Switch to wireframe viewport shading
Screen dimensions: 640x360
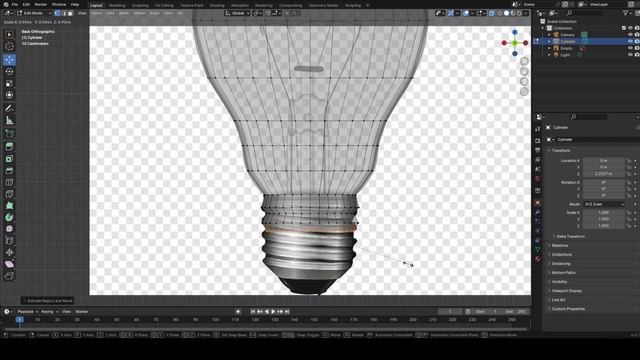500,13
